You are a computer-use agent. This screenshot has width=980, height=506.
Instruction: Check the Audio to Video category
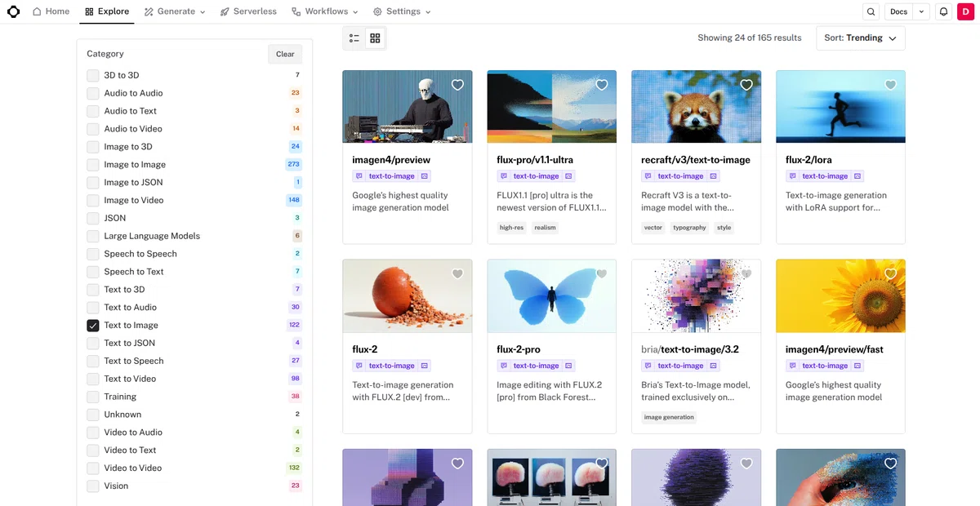pyautogui.click(x=93, y=129)
